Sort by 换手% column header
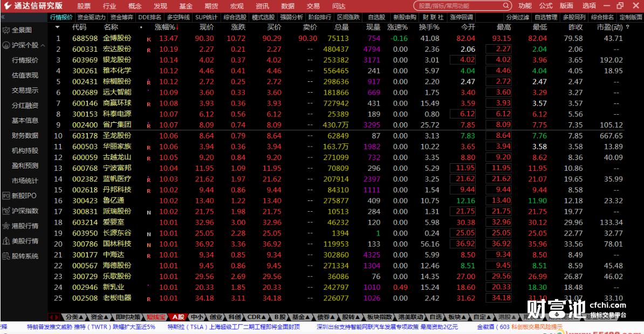 (429, 27)
